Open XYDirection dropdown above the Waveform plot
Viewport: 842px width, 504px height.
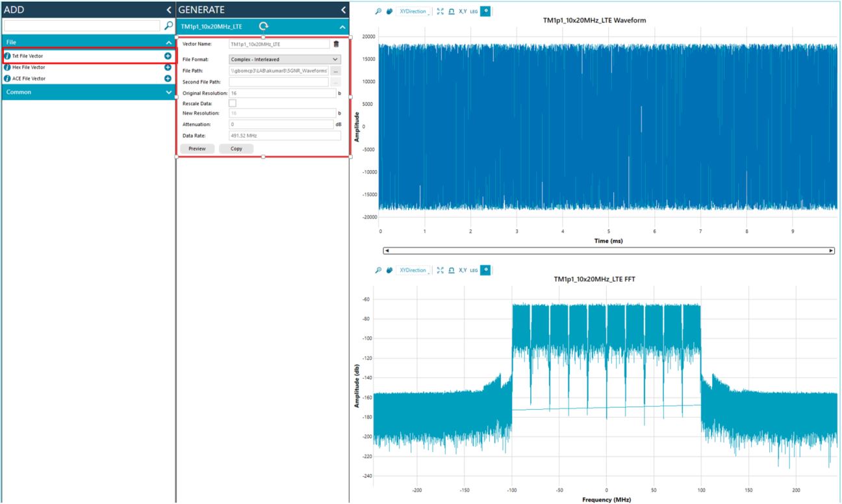pyautogui.click(x=413, y=12)
